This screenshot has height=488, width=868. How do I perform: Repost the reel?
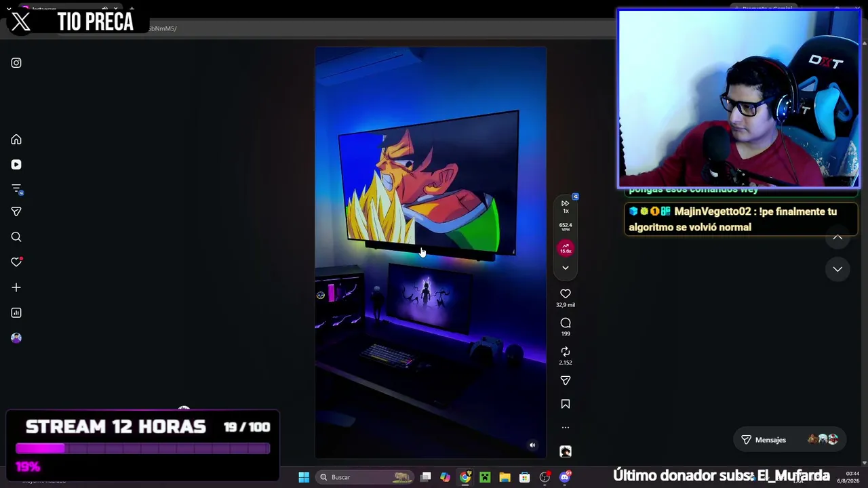pyautogui.click(x=566, y=351)
